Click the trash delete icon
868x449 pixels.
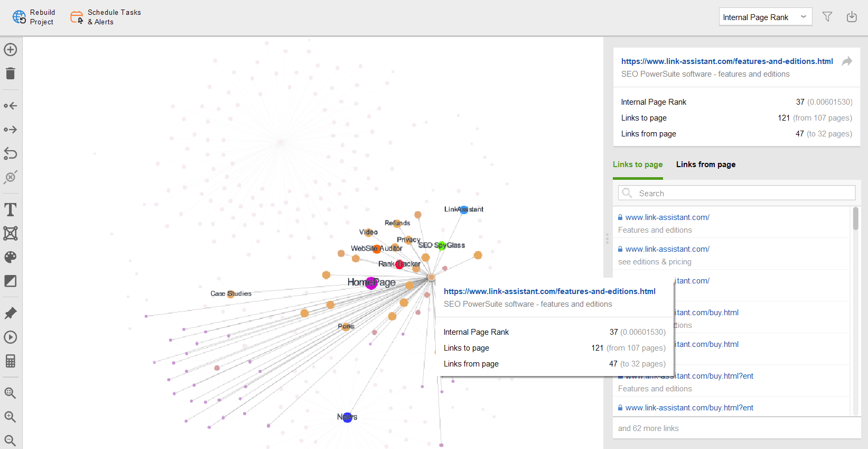tap(11, 74)
